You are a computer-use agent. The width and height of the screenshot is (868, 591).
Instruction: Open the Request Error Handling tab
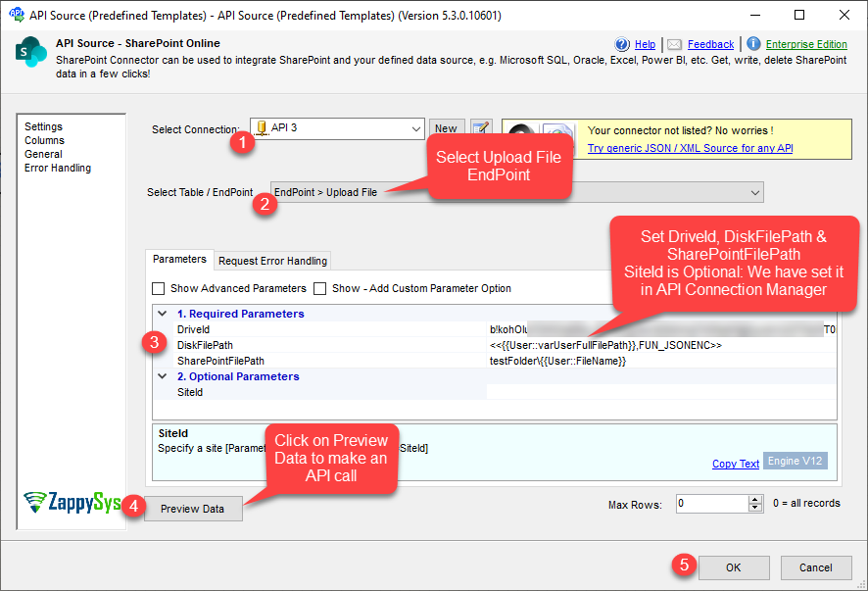coord(273,261)
